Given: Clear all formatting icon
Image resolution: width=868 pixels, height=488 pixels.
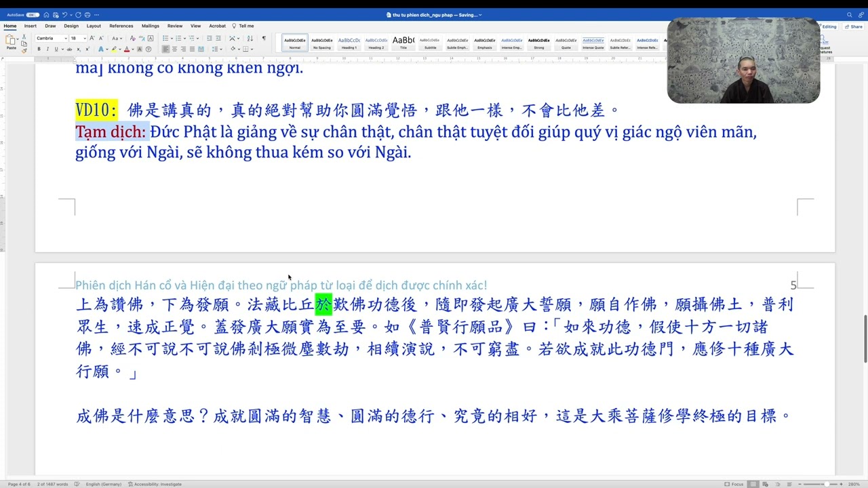Looking at the screenshot, I should click(132, 38).
